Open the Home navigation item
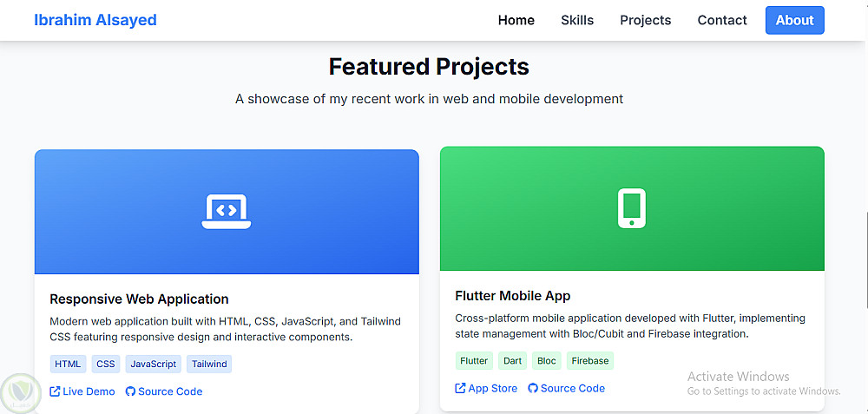Viewport: 868px width, 414px height. tap(516, 20)
